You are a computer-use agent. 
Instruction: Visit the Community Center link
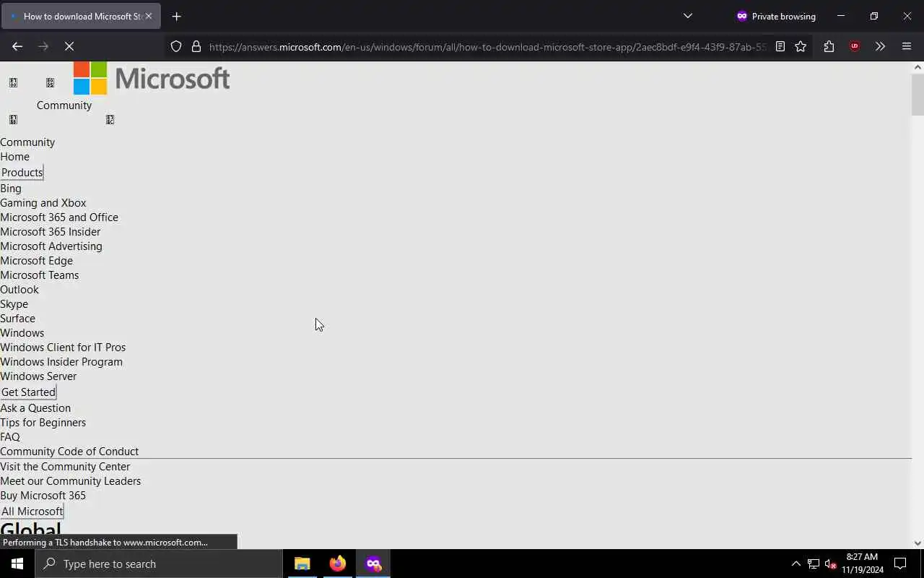click(x=65, y=467)
